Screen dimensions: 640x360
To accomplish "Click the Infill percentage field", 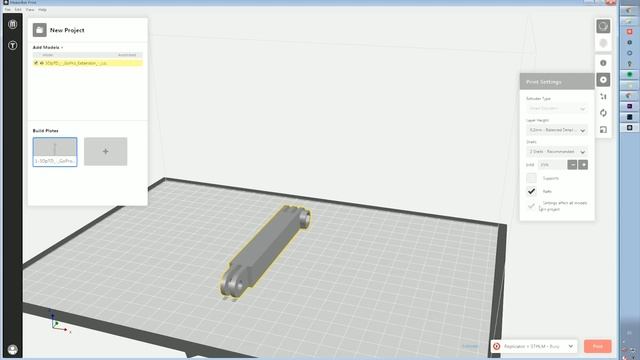I will 551,164.
